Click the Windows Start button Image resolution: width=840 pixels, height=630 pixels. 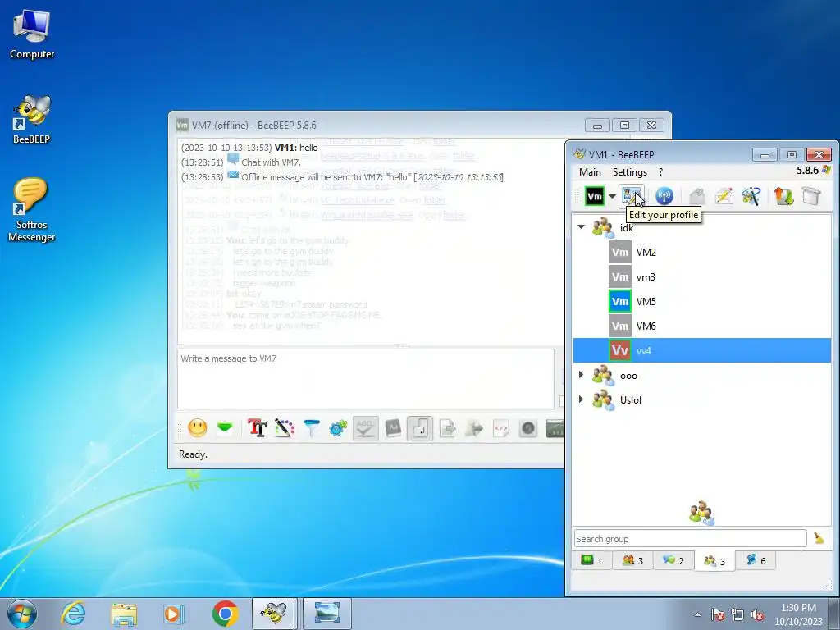coord(22,614)
